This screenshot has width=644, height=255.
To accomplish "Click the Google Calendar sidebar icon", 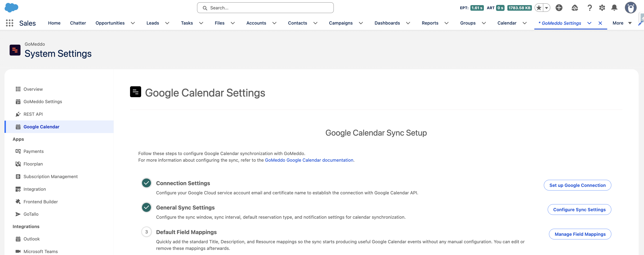I will pos(18,127).
